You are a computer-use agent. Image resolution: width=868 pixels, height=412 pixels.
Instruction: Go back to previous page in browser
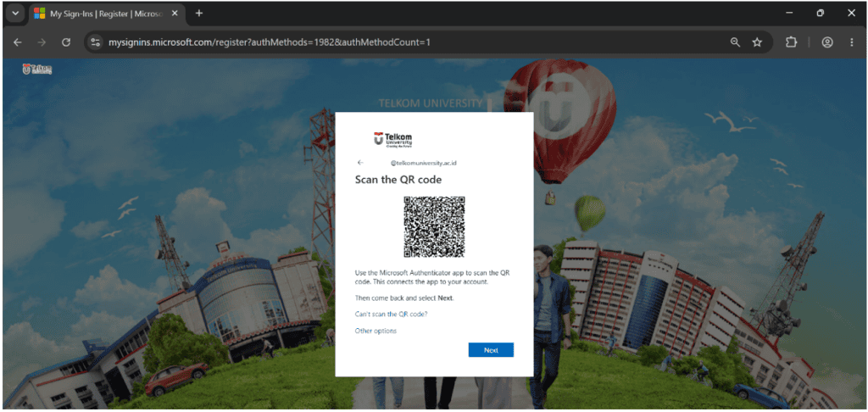18,42
